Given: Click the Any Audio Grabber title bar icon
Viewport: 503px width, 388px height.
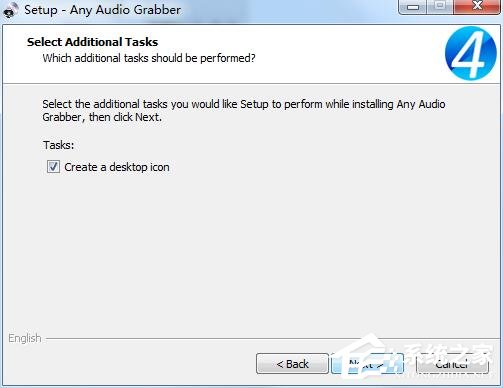Looking at the screenshot, I should tap(10, 9).
